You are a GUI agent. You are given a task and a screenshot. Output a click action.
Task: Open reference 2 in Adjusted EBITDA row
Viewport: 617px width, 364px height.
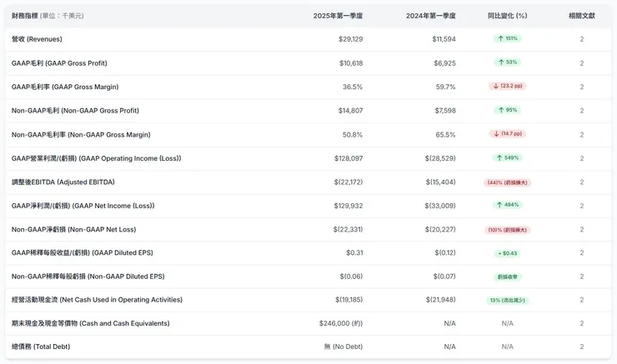[x=582, y=182]
